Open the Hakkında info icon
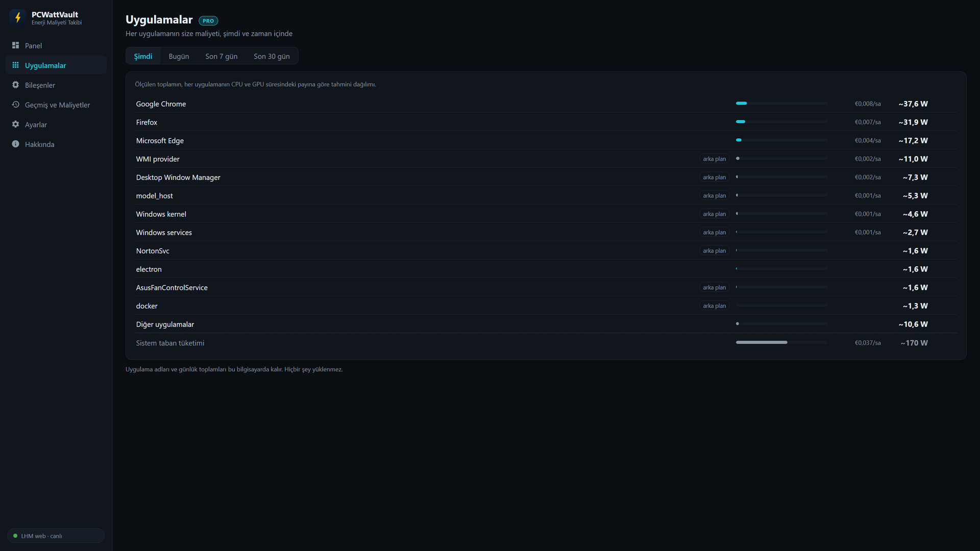 (15, 144)
